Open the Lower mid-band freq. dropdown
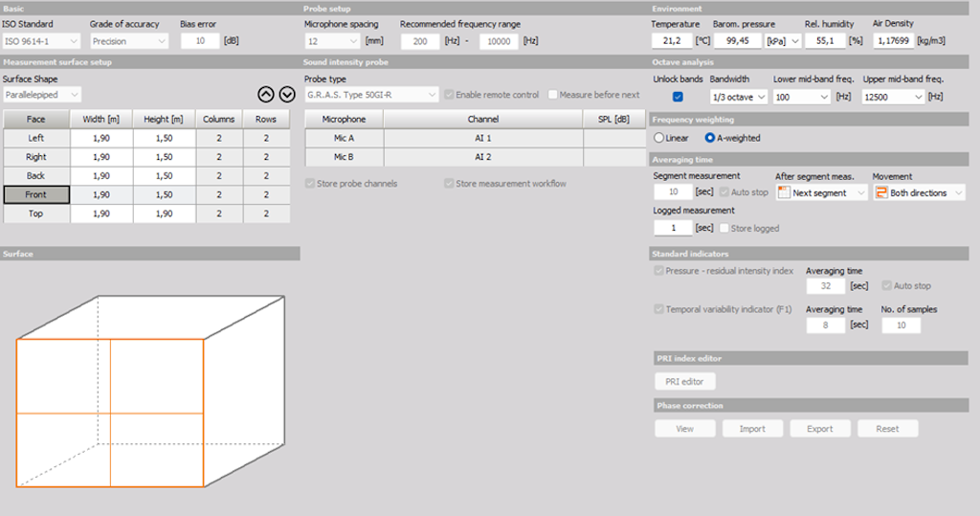 pos(801,97)
